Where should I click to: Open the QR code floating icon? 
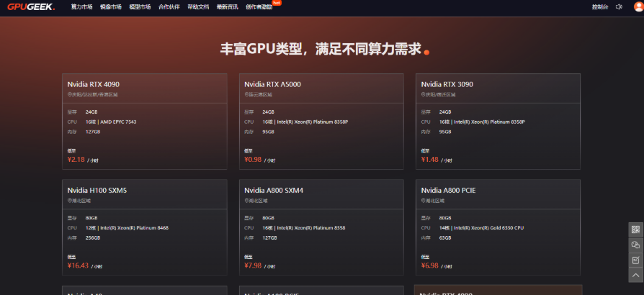tap(636, 230)
